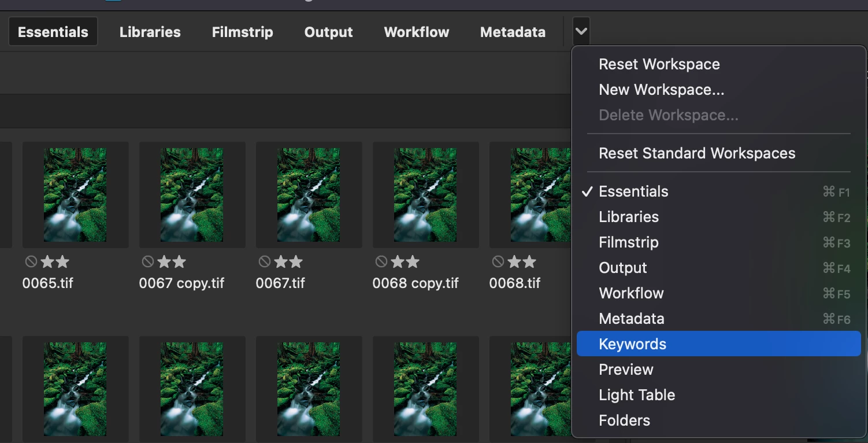
Task: Click the star rating of 0067.tif
Action: pos(288,262)
